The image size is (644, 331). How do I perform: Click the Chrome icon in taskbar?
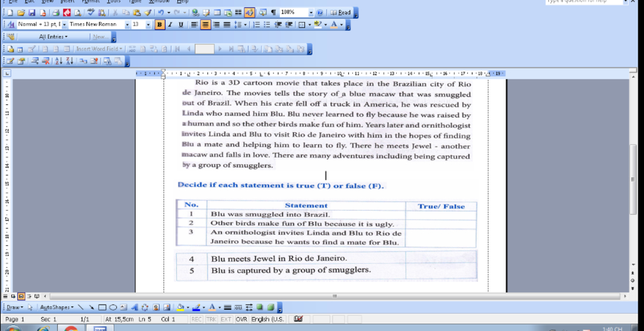click(70, 329)
